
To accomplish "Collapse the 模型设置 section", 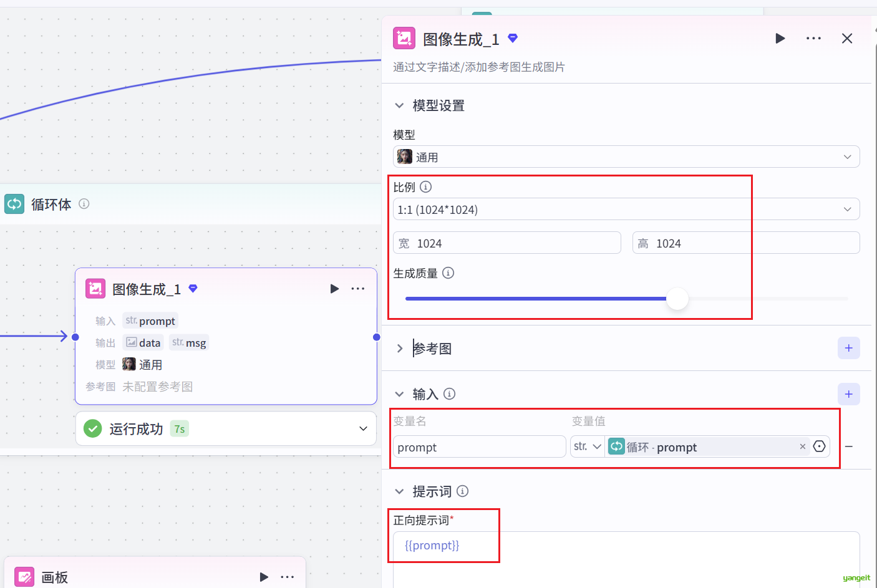I will 399,105.
